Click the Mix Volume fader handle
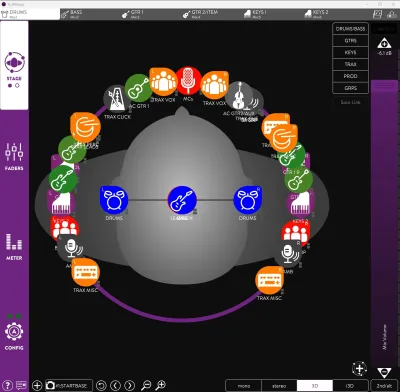 (384, 85)
